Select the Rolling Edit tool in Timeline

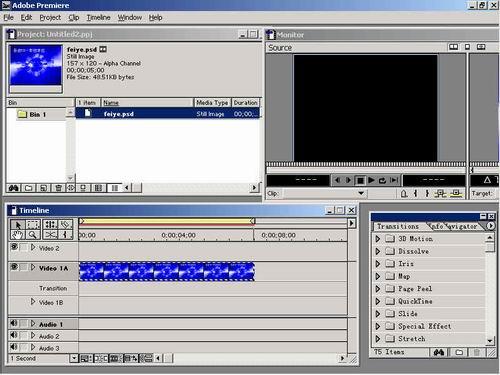pyautogui.click(x=50, y=225)
